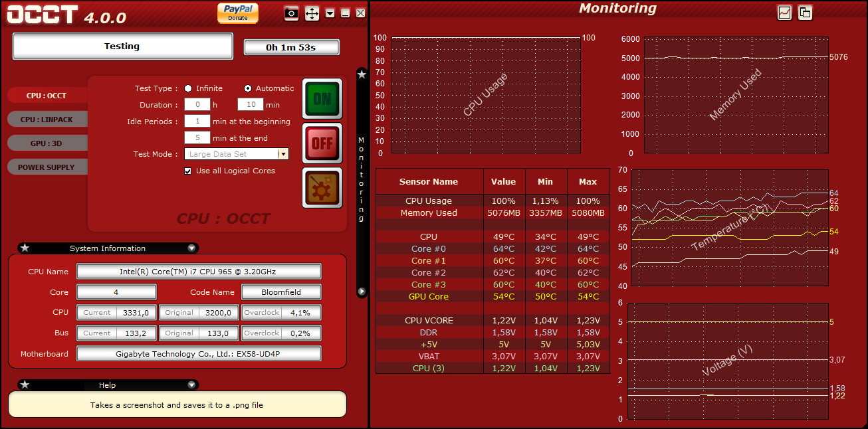Click the graph icon in Monitoring header
868x429 pixels.
coord(784,13)
